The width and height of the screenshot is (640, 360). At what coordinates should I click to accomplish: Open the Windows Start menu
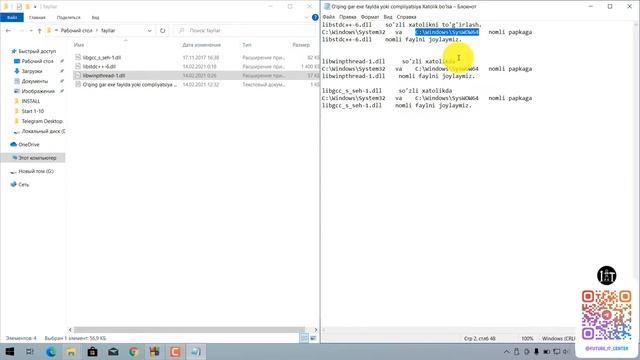(9, 351)
